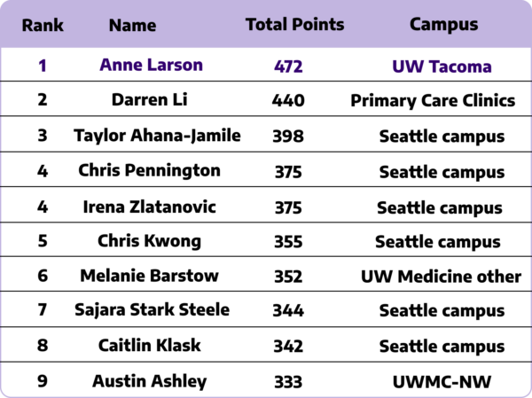Select Sajara Stark Steele's name
The height and width of the screenshot is (398, 532).
[152, 310]
